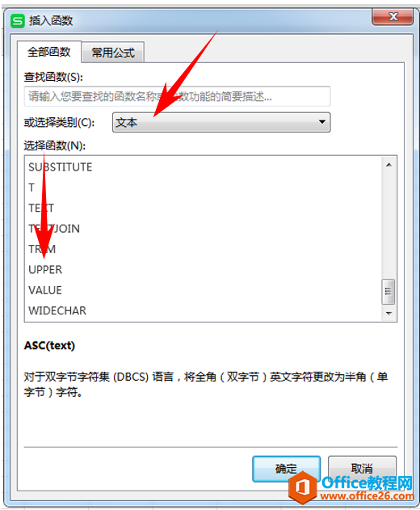Viewport: 420px width, 510px height.
Task: Switch to the 全部函数 tab
Action: [48, 52]
